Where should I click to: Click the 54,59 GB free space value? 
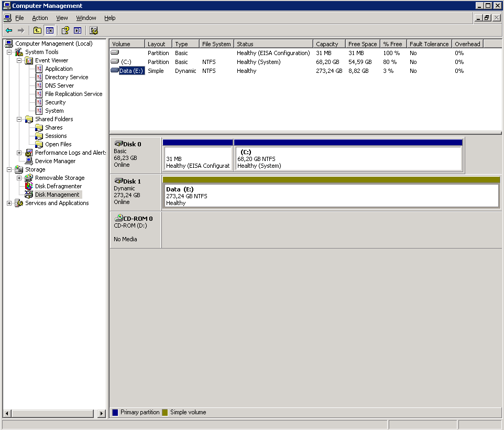[360, 62]
